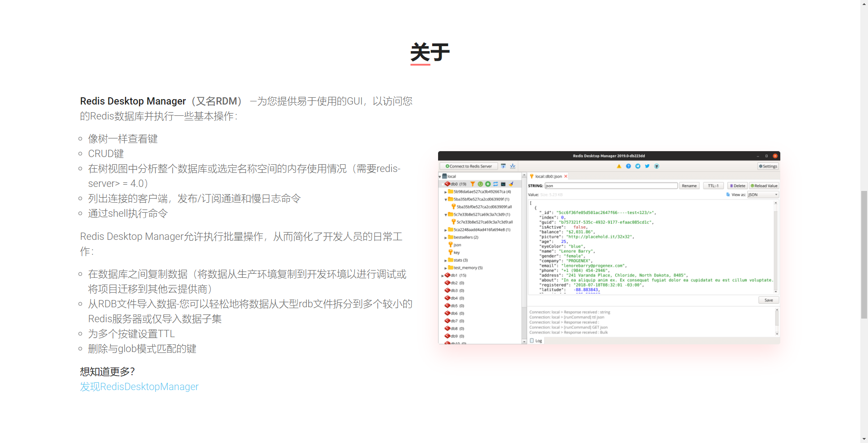Click the Twitter bird icon

[x=647, y=166]
